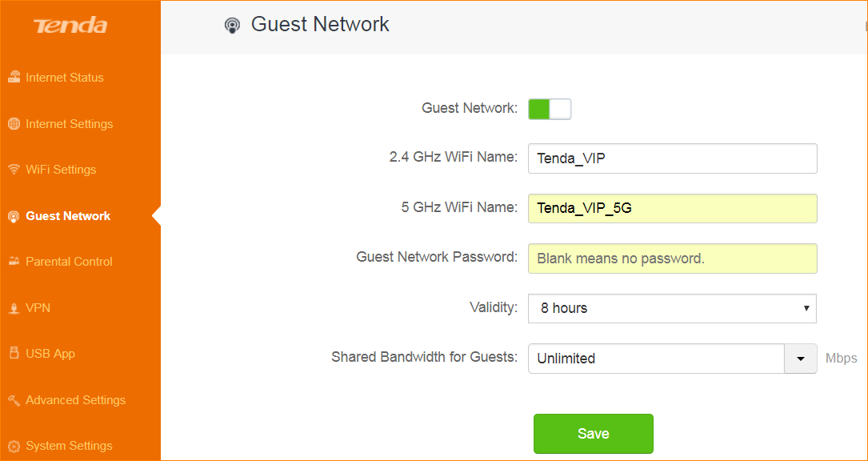Viewport: 868px width, 461px height.
Task: Click the 2.4 GHz WiFi Name field
Action: click(x=672, y=158)
